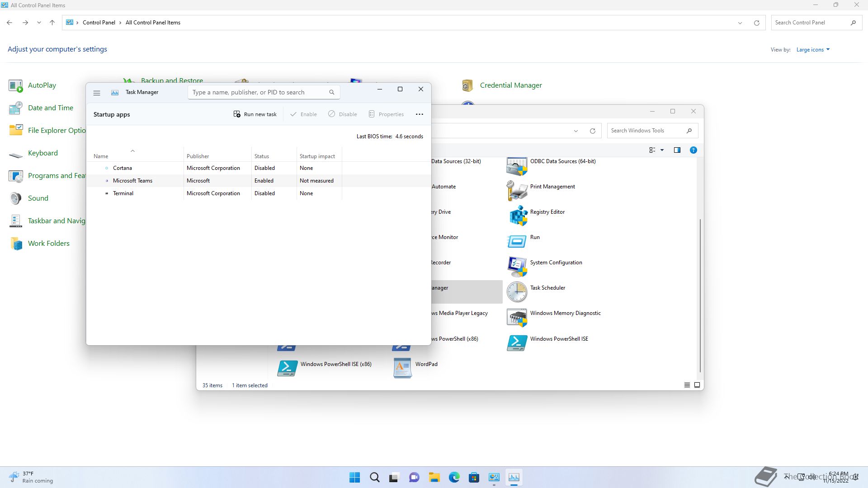Select Cortana startup app row

[259, 168]
